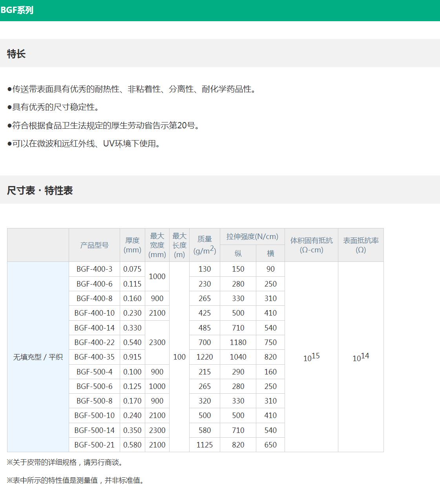The height and width of the screenshot is (504, 440).
Task: Select the BGF-400-14 model cell
Action: tap(94, 328)
